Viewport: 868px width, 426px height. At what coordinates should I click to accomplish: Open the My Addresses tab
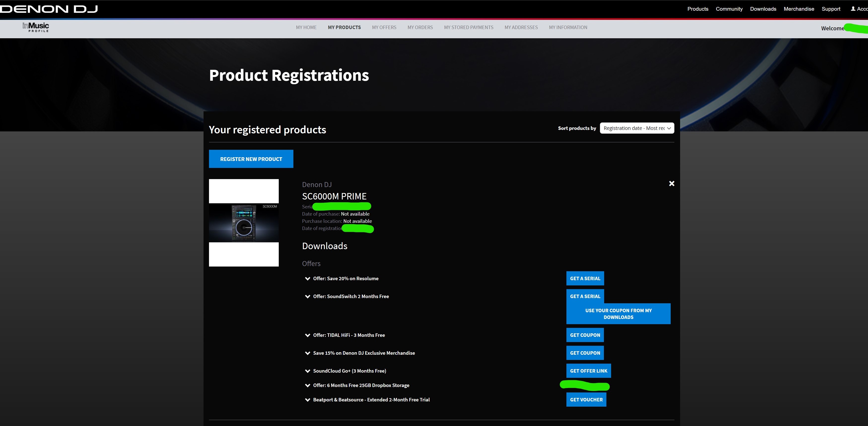(x=521, y=28)
